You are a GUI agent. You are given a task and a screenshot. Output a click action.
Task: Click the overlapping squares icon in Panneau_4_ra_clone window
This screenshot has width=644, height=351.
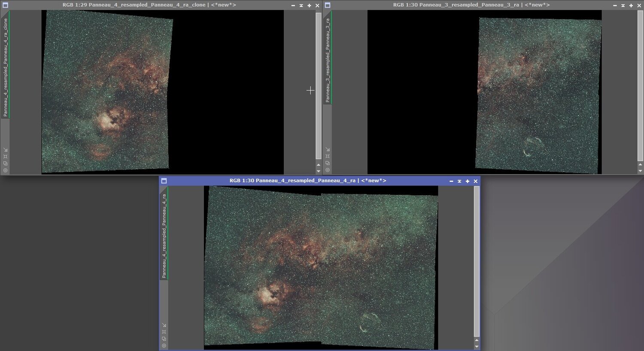tap(6, 163)
